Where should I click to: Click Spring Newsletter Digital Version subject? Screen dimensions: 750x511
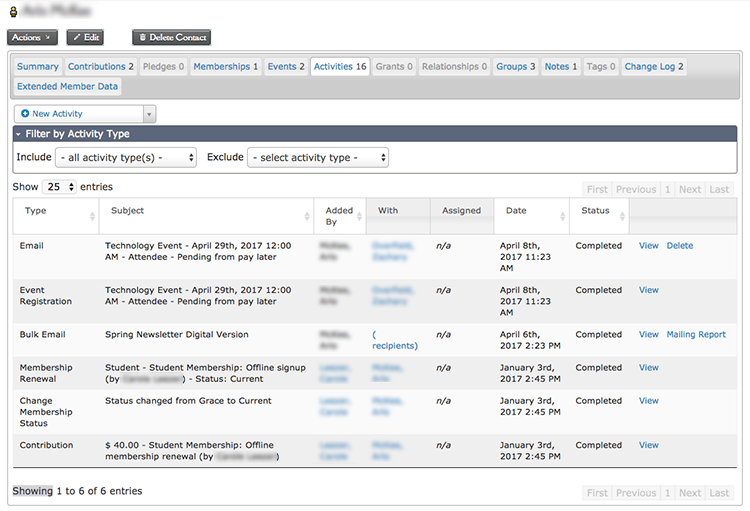[x=176, y=334]
